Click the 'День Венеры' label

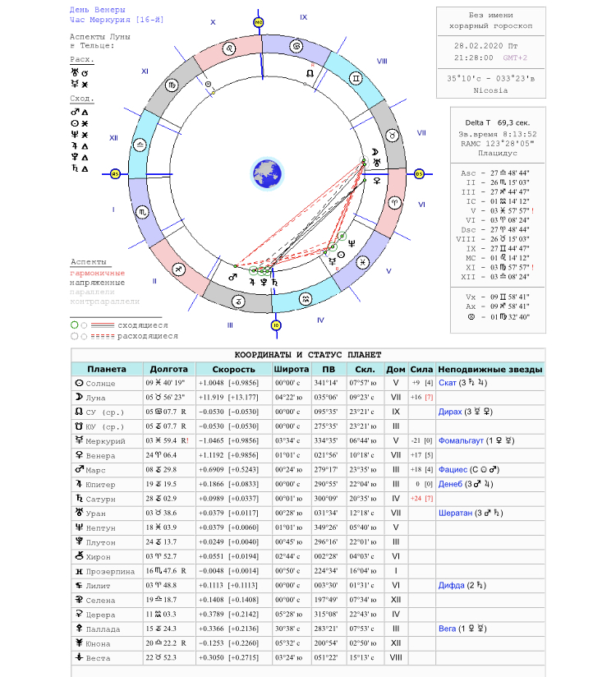pyautogui.click(x=98, y=10)
